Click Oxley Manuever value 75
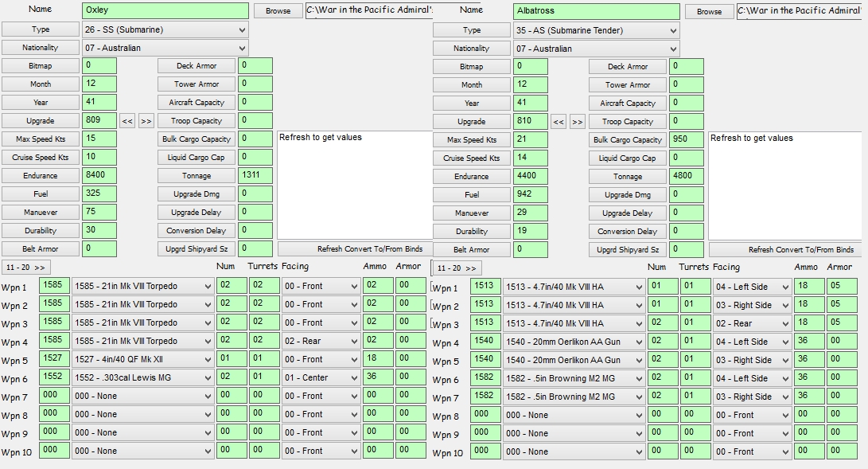The height and width of the screenshot is (469, 868). coord(99,212)
